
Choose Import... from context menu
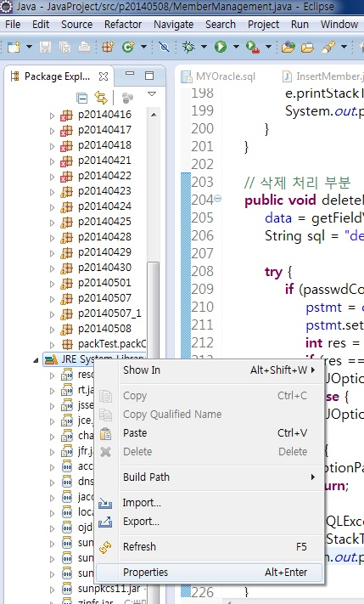[210, 503]
